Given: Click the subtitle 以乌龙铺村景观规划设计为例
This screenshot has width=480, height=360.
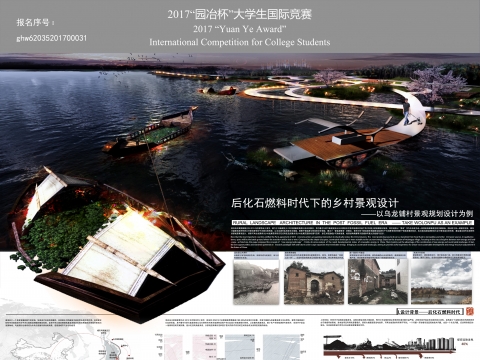Looking at the screenshot, I should click(425, 214).
